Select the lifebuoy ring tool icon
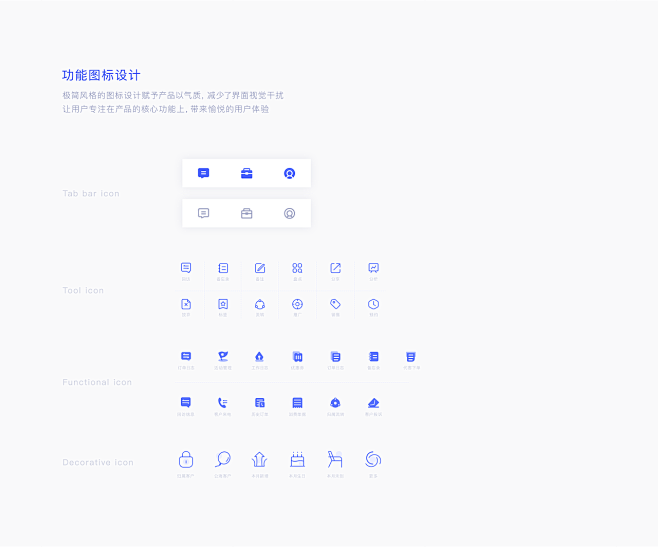The width and height of the screenshot is (658, 547). click(297, 304)
